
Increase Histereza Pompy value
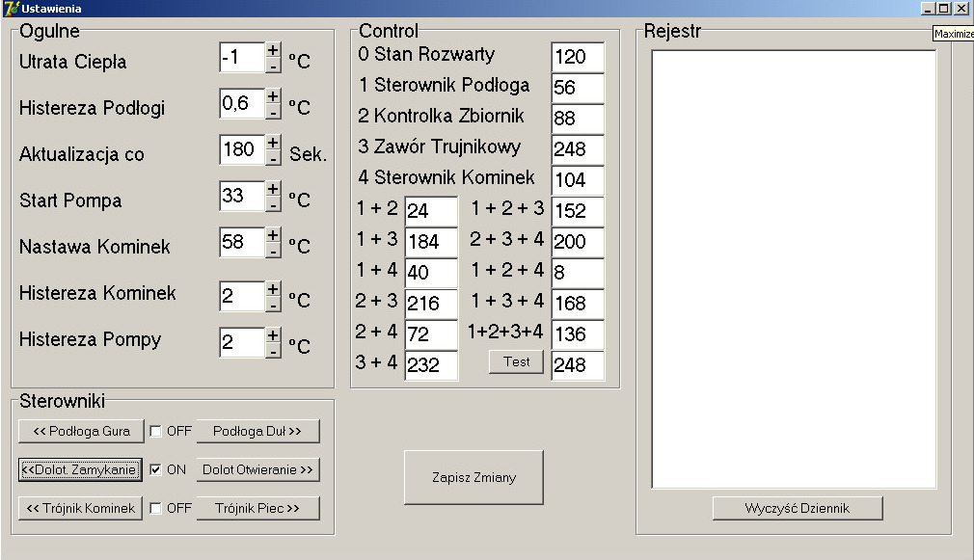[x=273, y=335]
